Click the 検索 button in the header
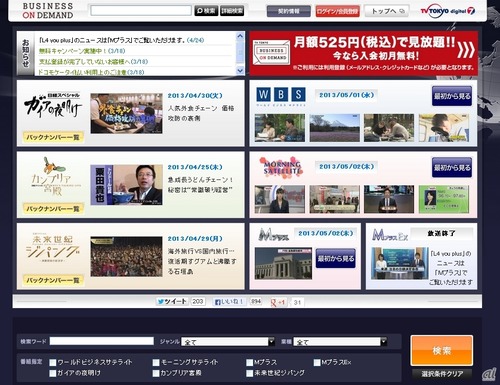The image size is (500, 385). tap(206, 11)
